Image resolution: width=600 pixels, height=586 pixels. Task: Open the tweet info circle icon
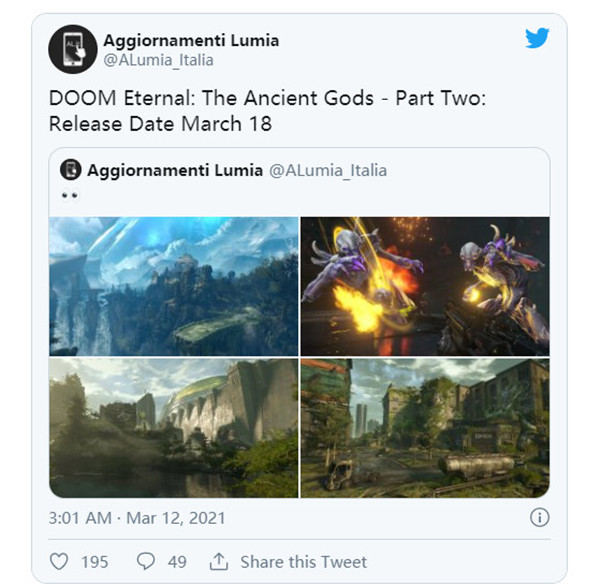[540, 517]
